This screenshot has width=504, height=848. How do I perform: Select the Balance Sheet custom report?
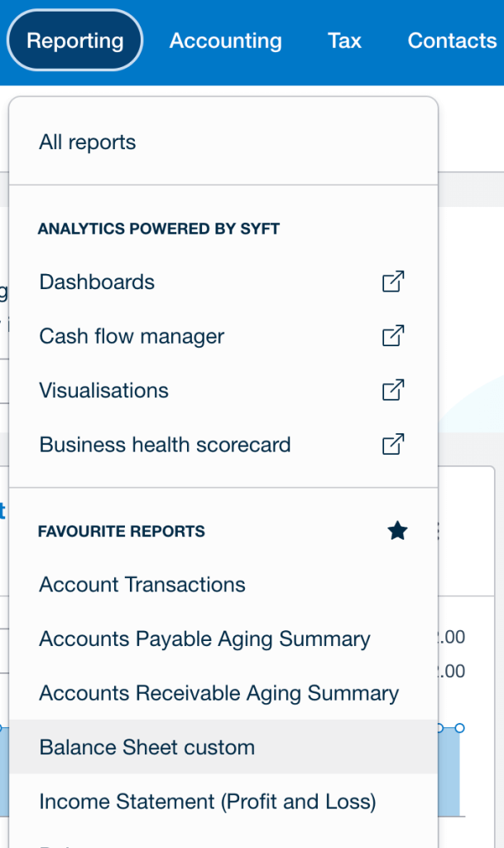point(147,747)
